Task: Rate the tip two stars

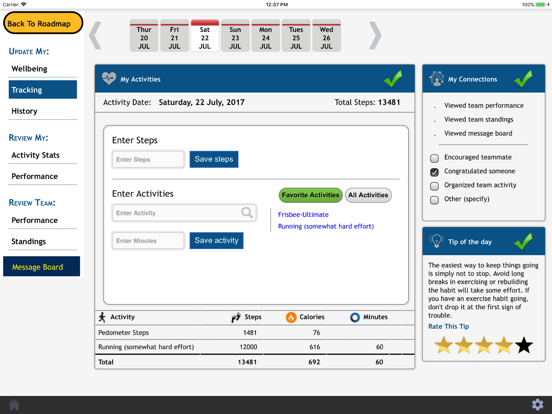Action: (x=464, y=345)
